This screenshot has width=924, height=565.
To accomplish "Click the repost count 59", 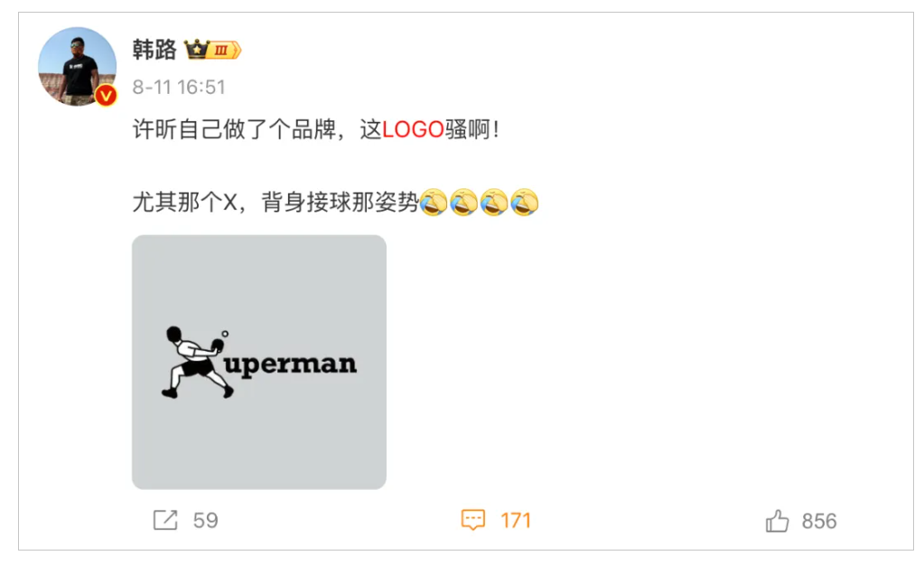I will point(205,520).
